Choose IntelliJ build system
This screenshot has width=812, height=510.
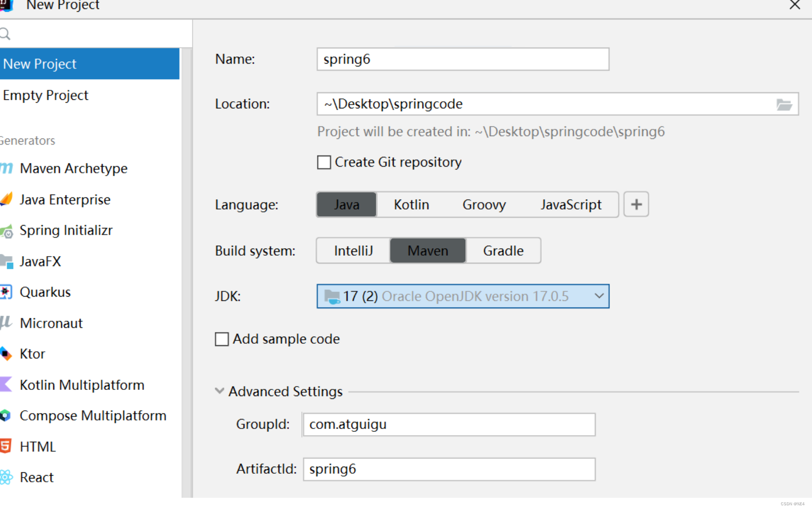point(353,251)
